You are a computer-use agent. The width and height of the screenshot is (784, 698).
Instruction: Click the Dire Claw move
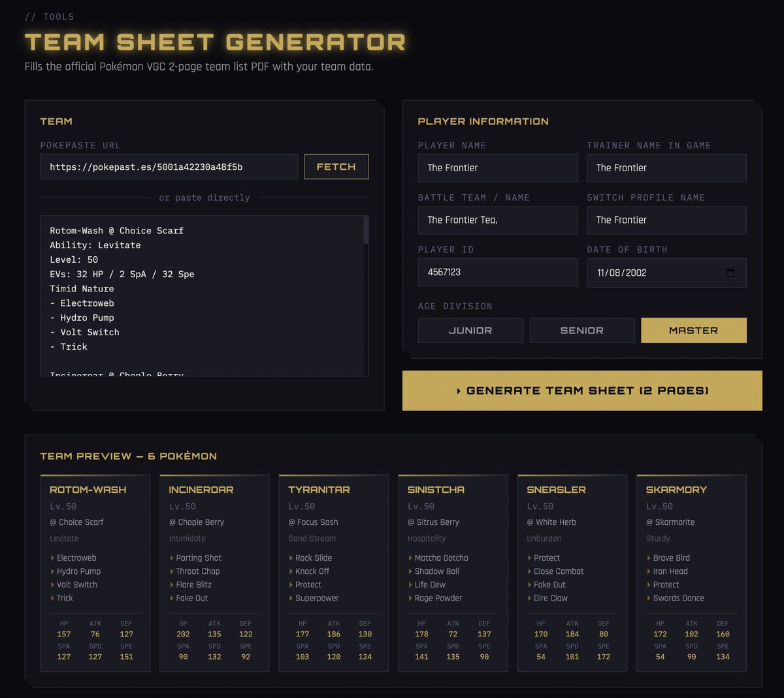click(x=551, y=598)
